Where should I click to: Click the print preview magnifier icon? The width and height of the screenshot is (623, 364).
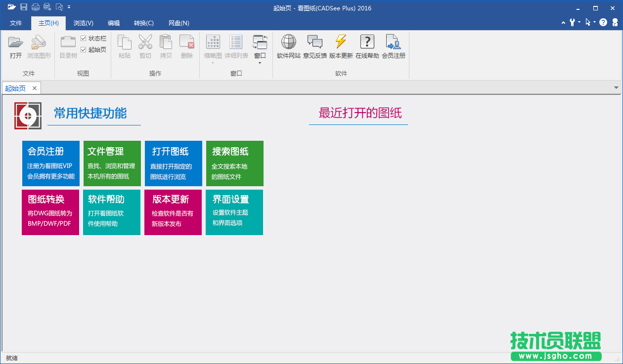coord(59,7)
